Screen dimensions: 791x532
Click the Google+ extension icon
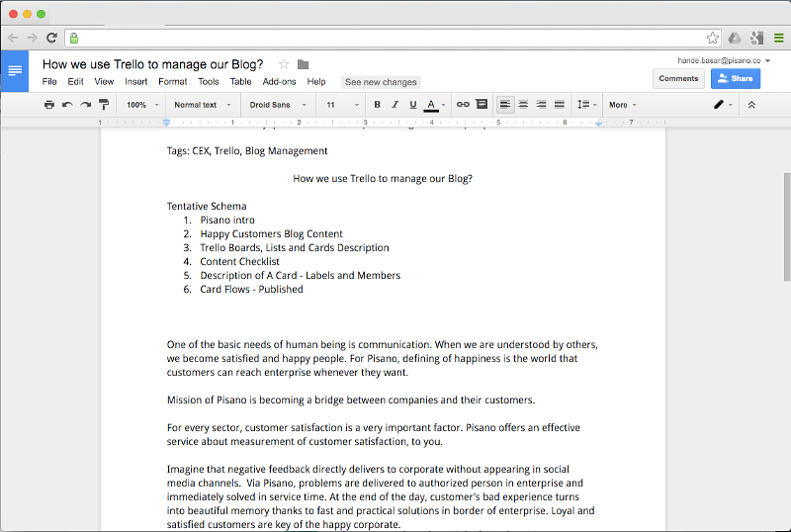pos(756,38)
